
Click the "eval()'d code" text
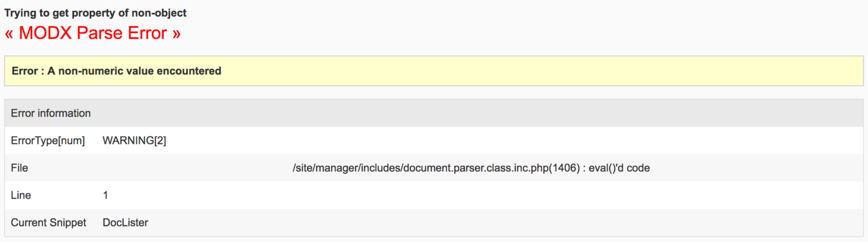[x=619, y=168]
